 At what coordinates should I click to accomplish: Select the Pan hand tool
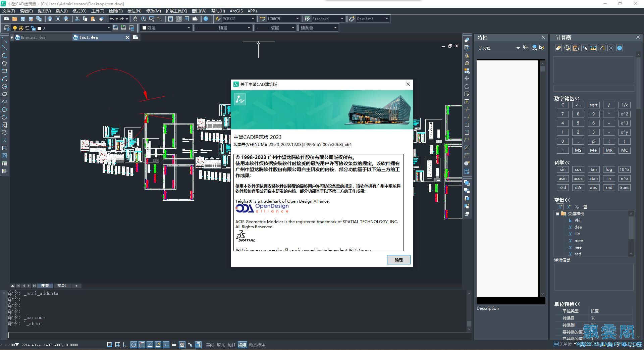[135, 19]
